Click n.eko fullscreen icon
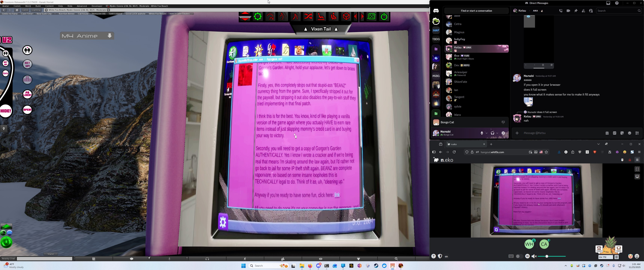The height and width of the screenshot is (270, 644). point(637,169)
